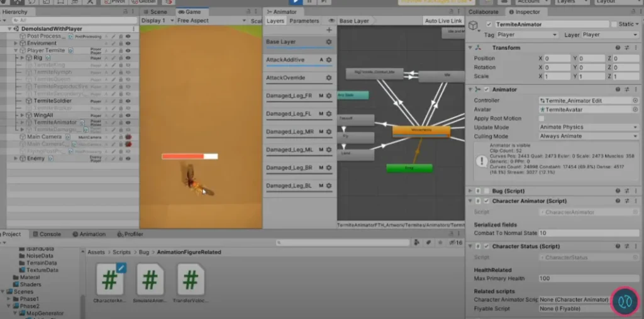644x319 pixels.
Task: Switch to the Console tab
Action: point(50,234)
